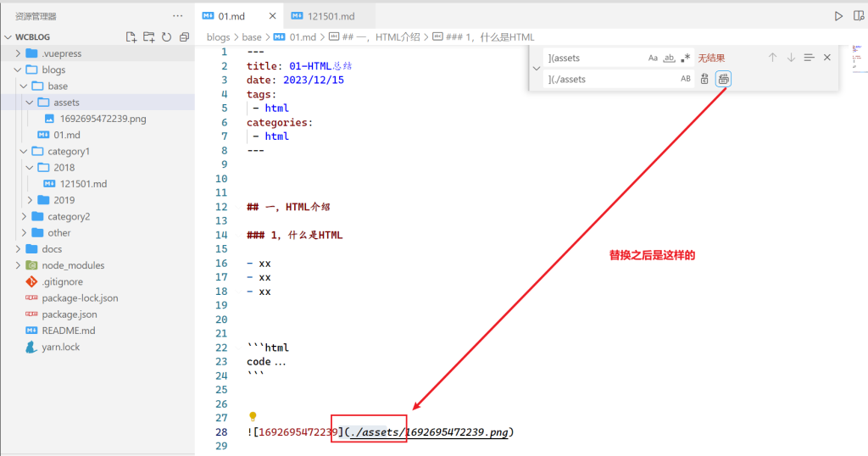Collapse the assets folder
The height and width of the screenshot is (456, 868).
[x=30, y=103]
